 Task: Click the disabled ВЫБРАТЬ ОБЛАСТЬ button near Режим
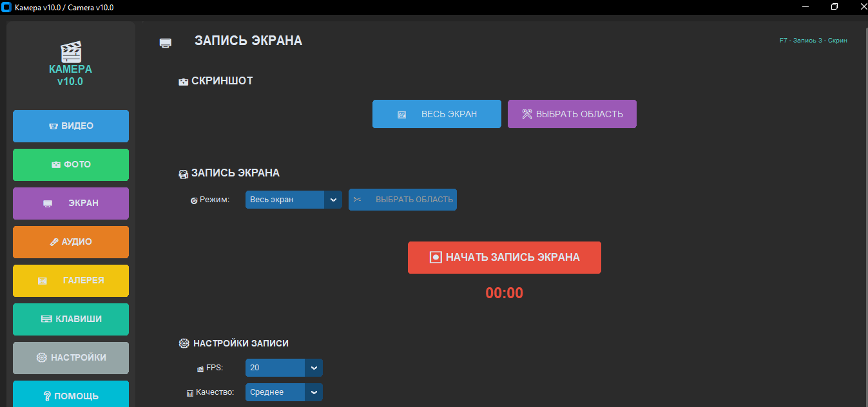click(403, 200)
